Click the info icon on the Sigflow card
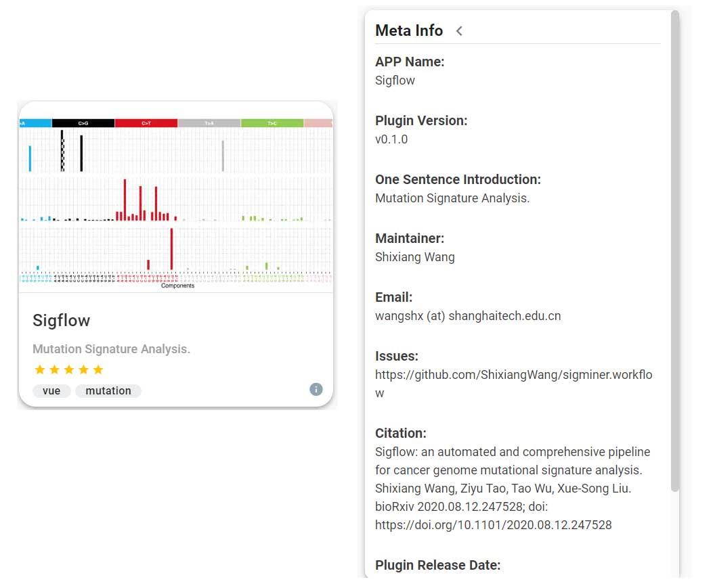 [x=316, y=389]
